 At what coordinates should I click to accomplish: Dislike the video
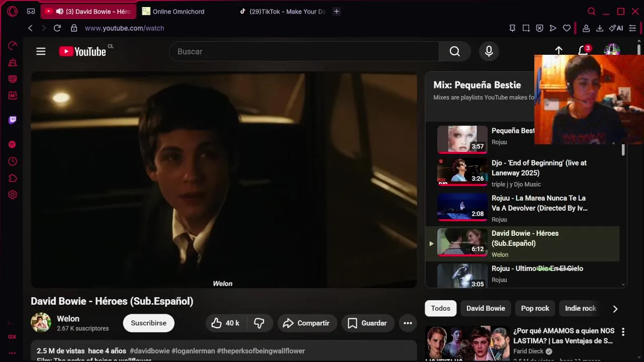[259, 323]
